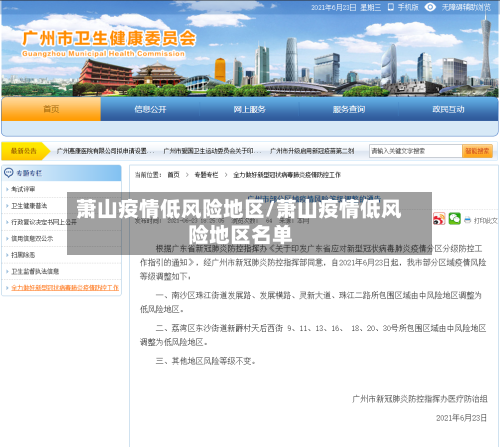500x447 pixels.
Task: Click the mobile phone icon beside 手机版
Action: coord(391,7)
